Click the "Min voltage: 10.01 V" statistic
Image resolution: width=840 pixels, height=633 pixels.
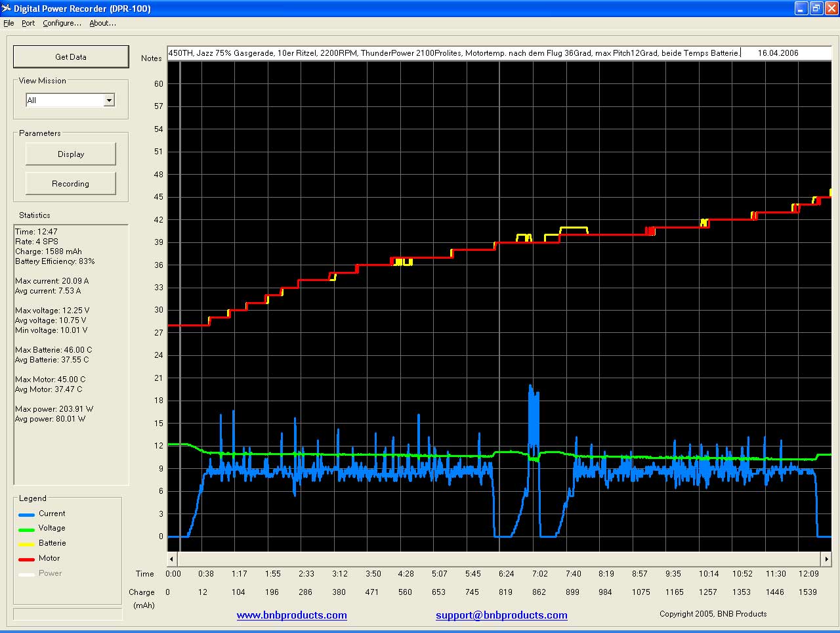(x=51, y=330)
